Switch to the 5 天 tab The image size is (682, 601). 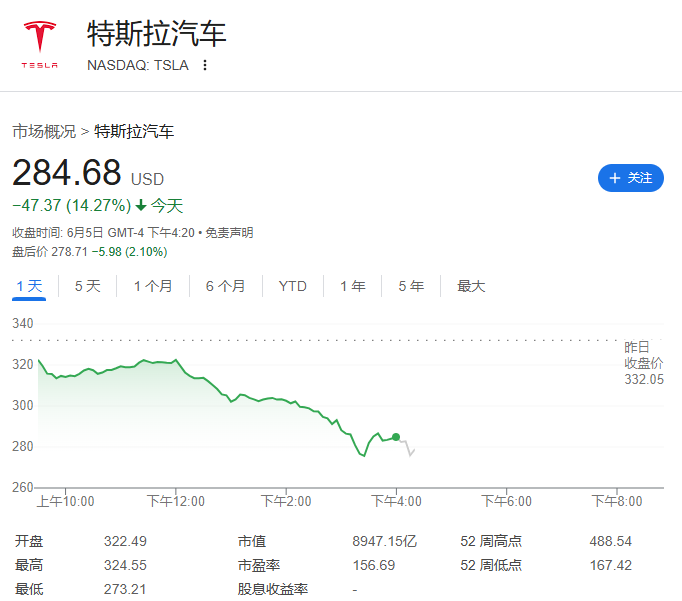click(x=87, y=286)
